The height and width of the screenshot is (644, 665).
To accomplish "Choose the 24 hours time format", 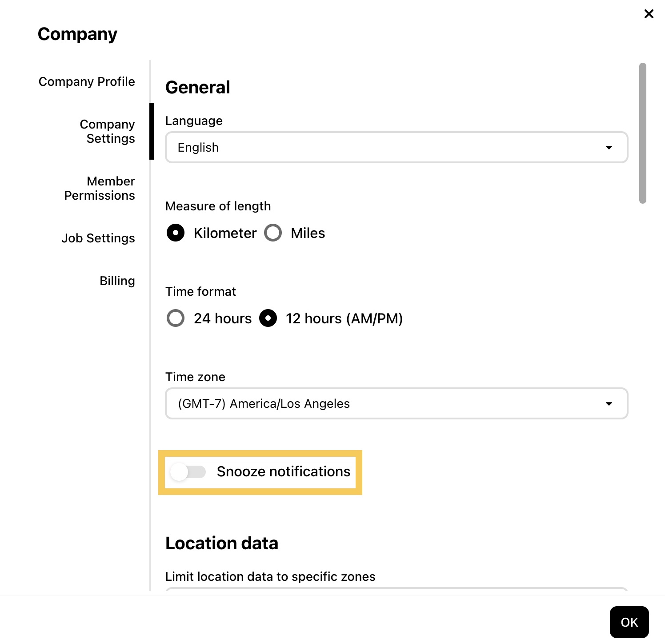I will [x=176, y=318].
